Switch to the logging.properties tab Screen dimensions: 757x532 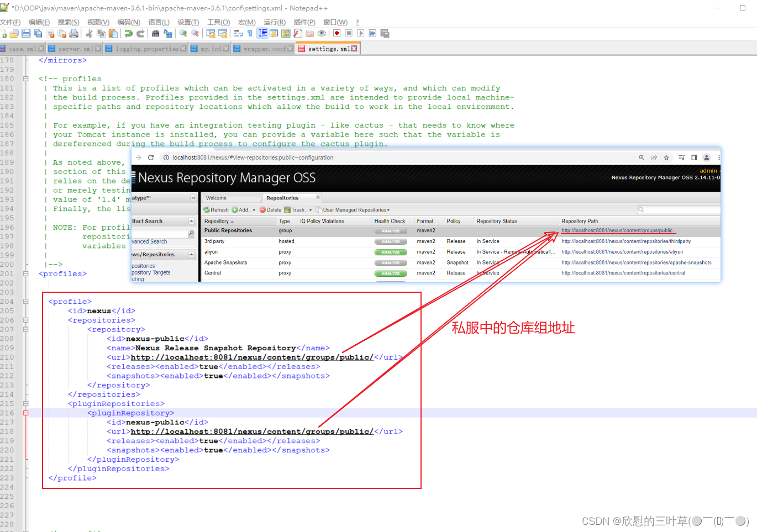tap(147, 49)
